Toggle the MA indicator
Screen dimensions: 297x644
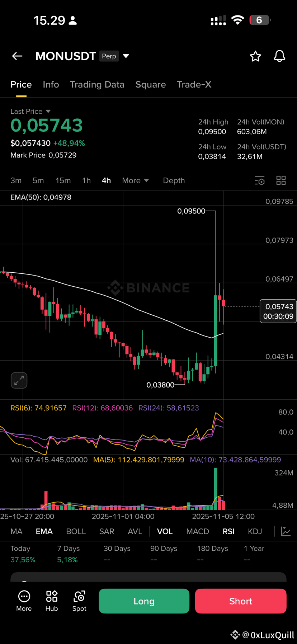pos(16,531)
